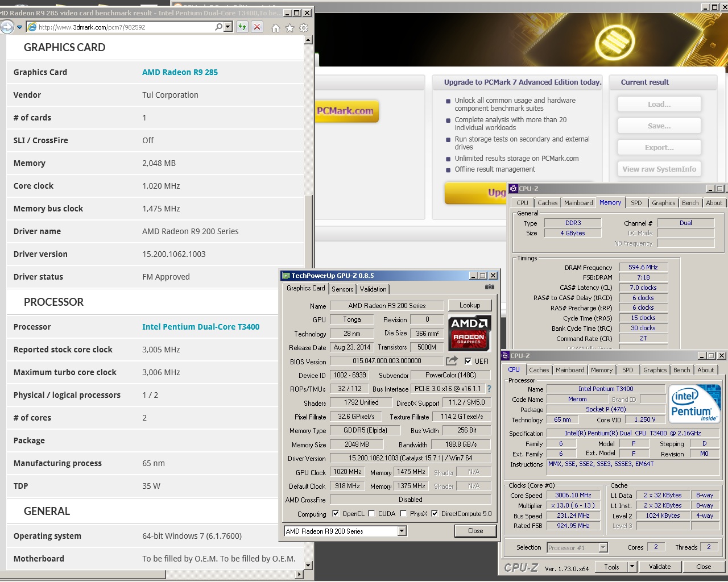728x582 pixels.
Task: Refresh the page with green arrows icon
Action: coord(242,27)
